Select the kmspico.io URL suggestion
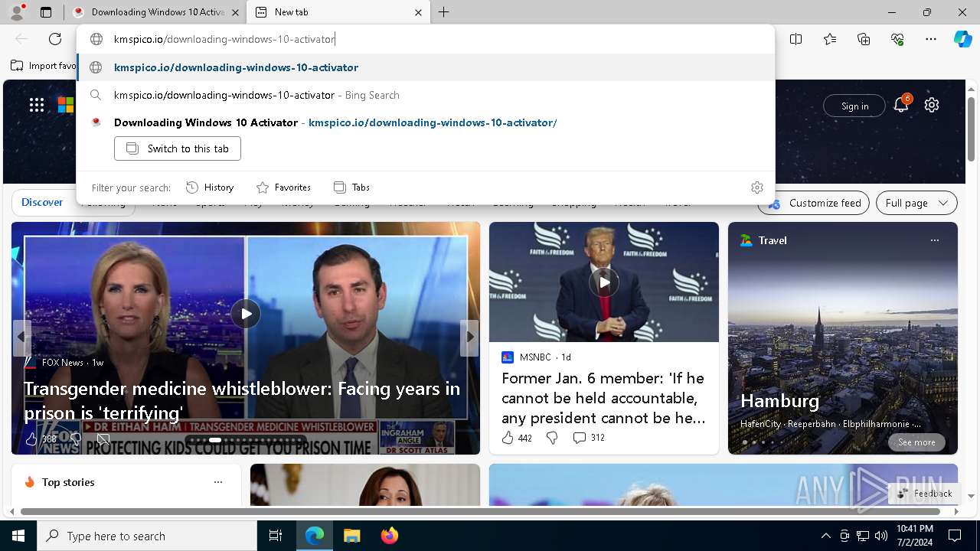Viewport: 980px width, 551px height. 426,67
